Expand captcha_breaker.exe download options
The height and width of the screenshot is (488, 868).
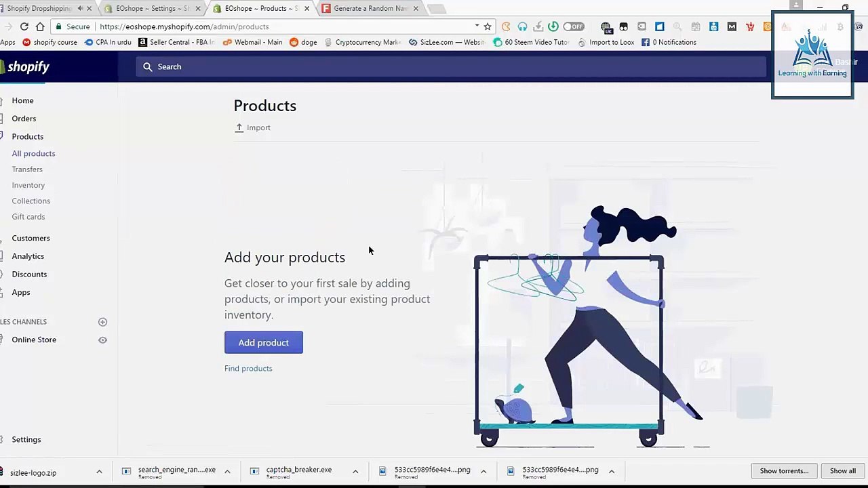[355, 472]
